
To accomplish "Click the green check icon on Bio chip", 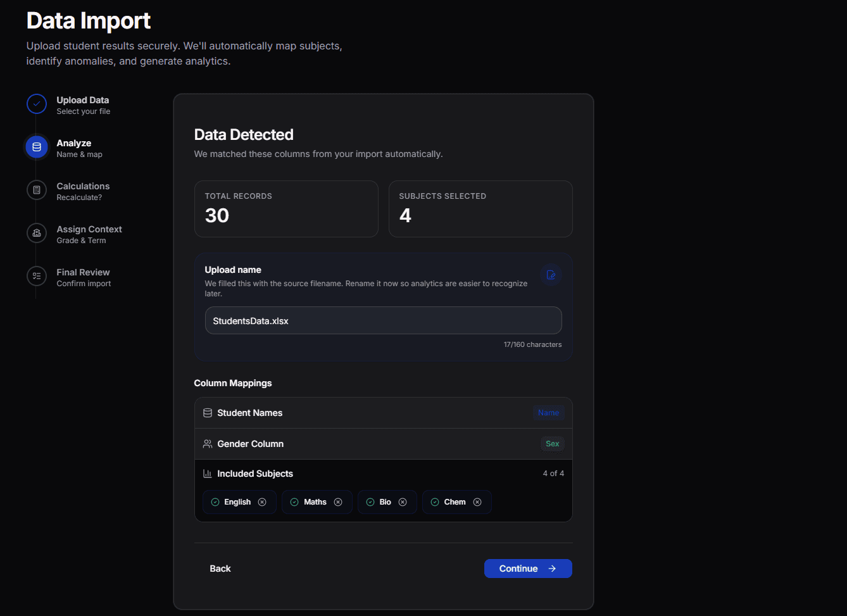I will tap(370, 502).
